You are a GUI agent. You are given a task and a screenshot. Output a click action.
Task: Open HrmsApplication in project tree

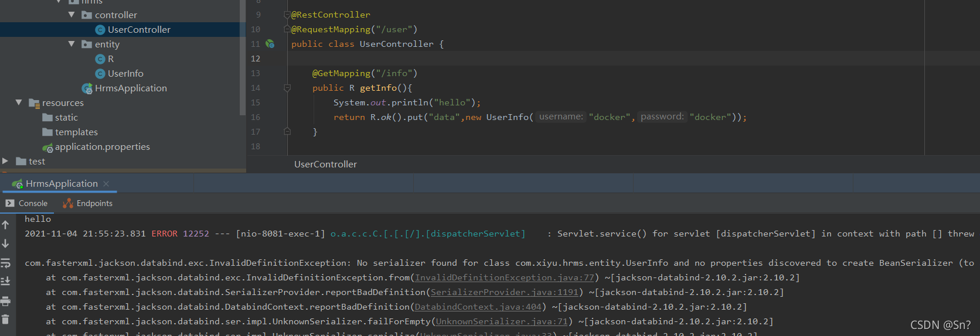tap(131, 88)
